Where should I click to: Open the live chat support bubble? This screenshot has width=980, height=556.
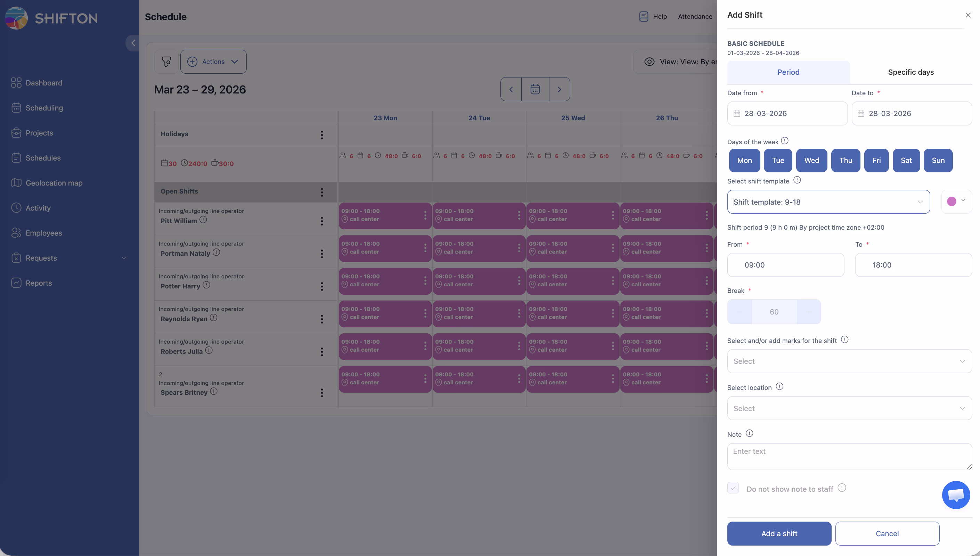[x=956, y=495]
